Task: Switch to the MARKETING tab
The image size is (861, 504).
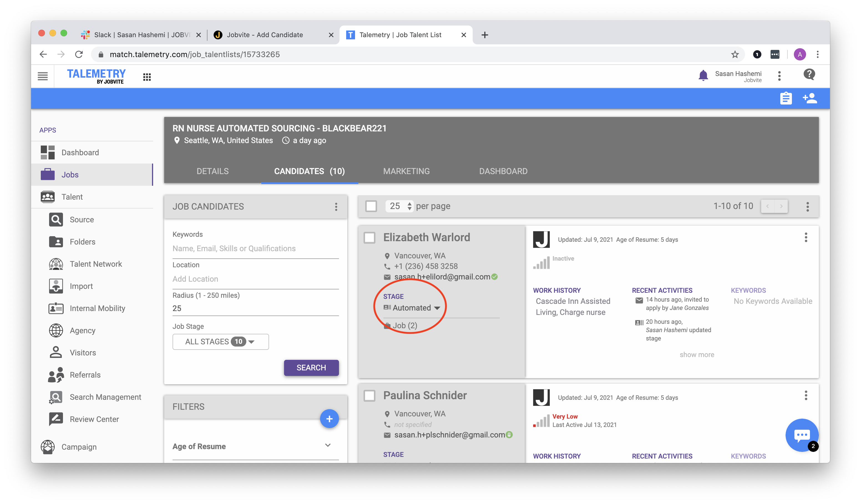Action: (x=406, y=171)
